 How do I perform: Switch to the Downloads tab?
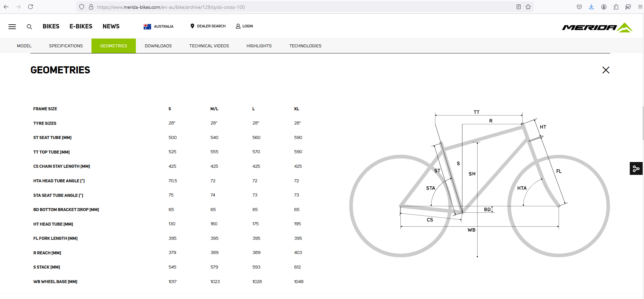(158, 46)
